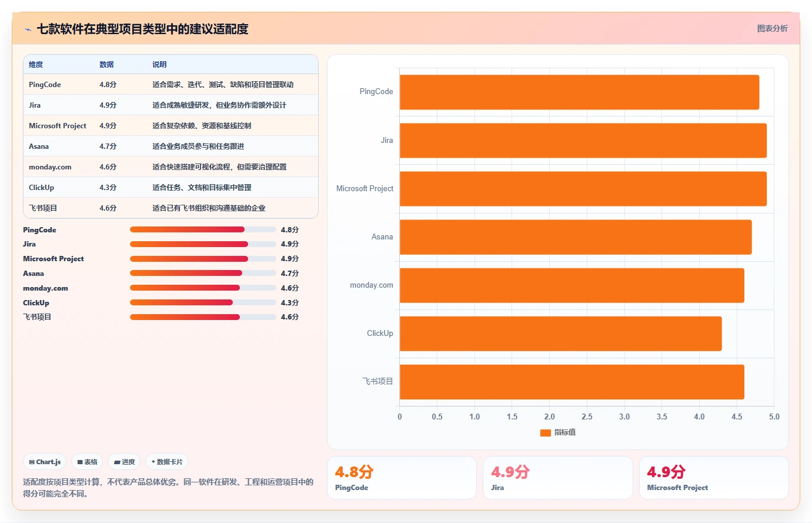Click the orange Jira bar in the chart
This screenshot has width=812, height=523.
pyautogui.click(x=583, y=141)
